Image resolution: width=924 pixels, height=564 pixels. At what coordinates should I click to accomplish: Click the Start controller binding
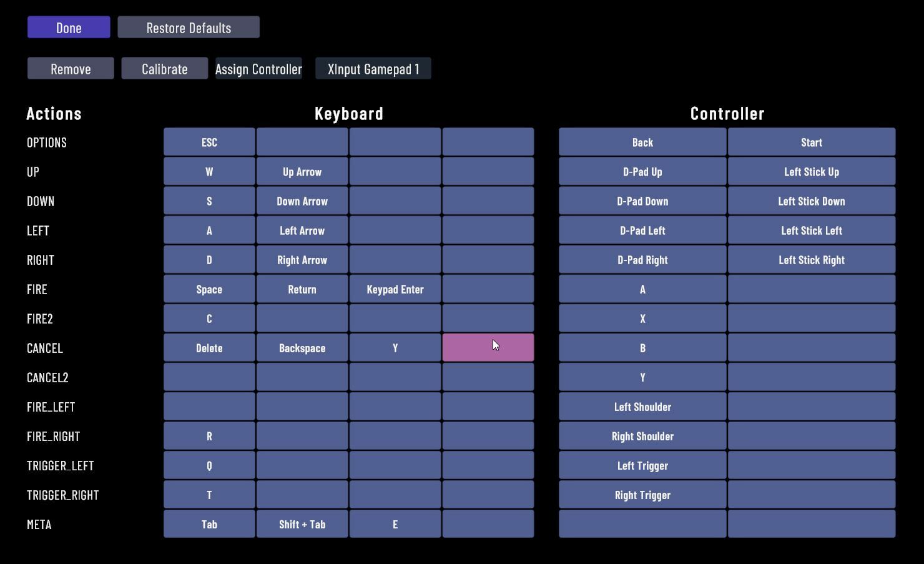point(812,142)
